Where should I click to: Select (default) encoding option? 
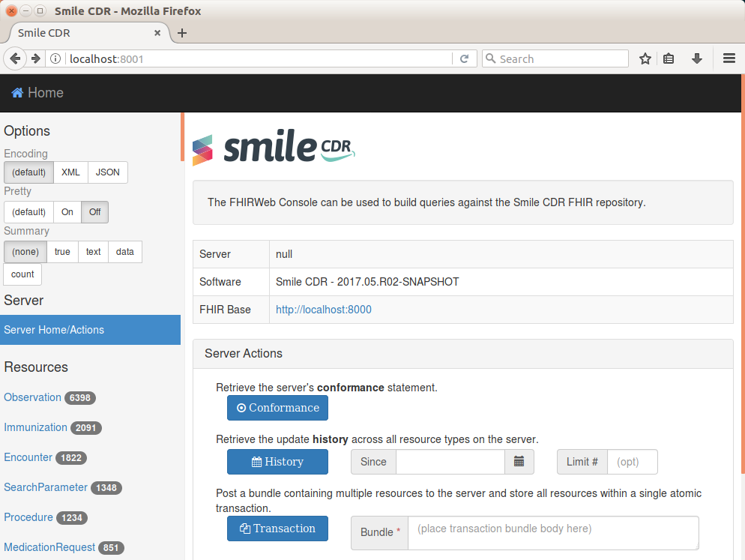coord(29,172)
